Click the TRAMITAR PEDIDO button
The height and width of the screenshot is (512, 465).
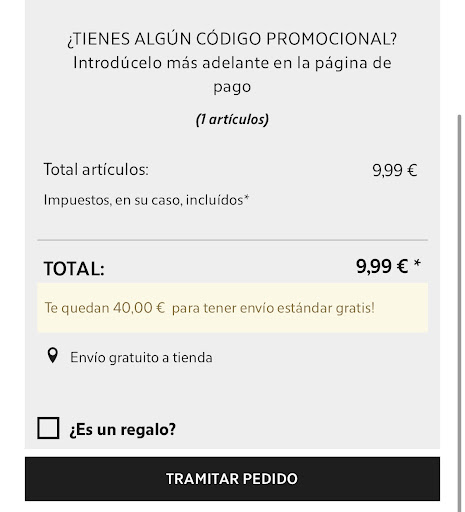click(232, 479)
